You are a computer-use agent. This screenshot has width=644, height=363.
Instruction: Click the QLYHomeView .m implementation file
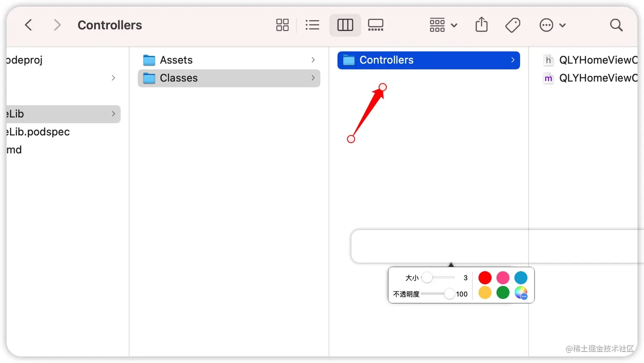point(590,78)
